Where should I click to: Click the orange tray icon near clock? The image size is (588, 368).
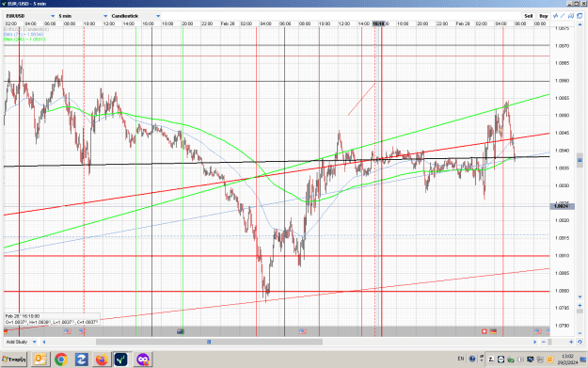[x=549, y=360]
